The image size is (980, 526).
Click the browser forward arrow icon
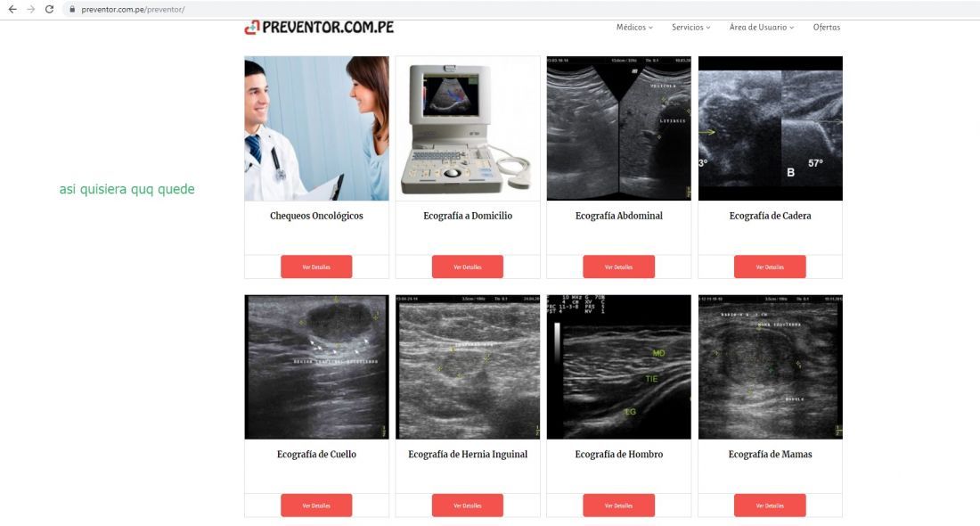coord(30,10)
